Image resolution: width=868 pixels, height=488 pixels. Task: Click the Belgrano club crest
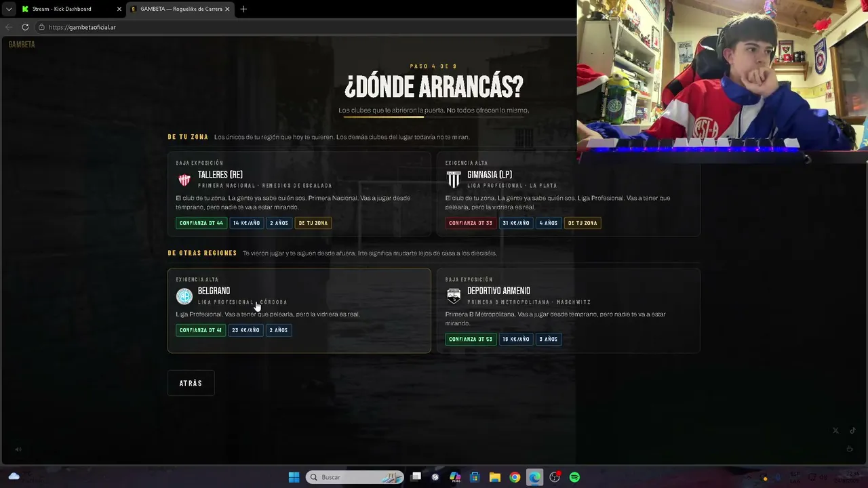coord(184,296)
